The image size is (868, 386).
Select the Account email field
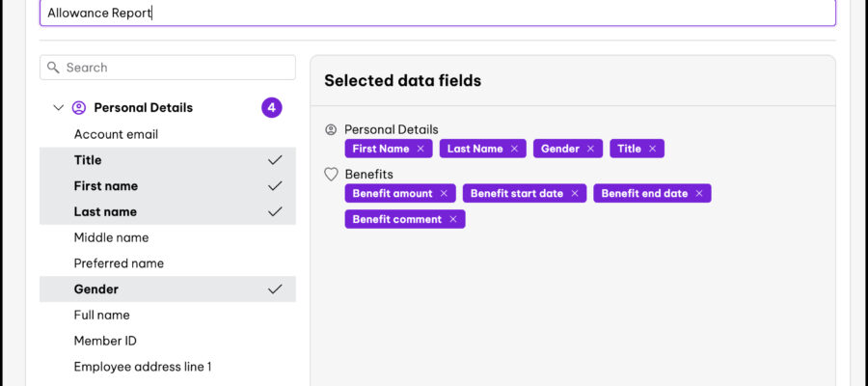click(168, 134)
